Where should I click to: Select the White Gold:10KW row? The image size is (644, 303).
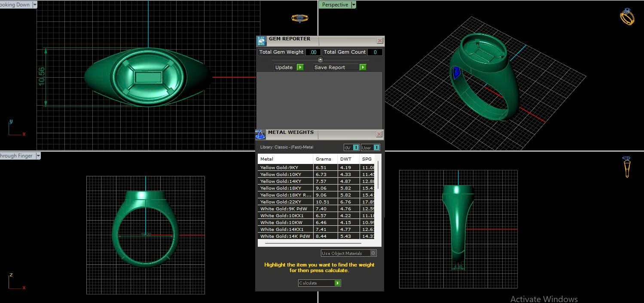pos(286,222)
